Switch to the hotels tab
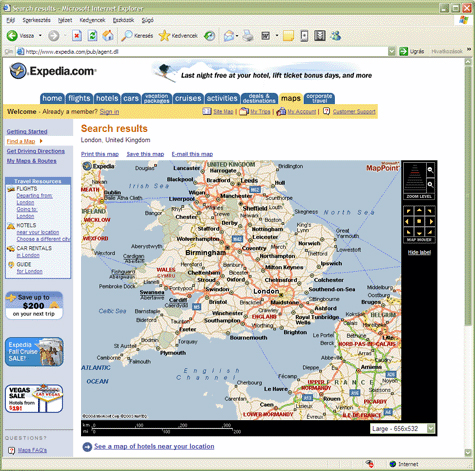 pos(107,98)
